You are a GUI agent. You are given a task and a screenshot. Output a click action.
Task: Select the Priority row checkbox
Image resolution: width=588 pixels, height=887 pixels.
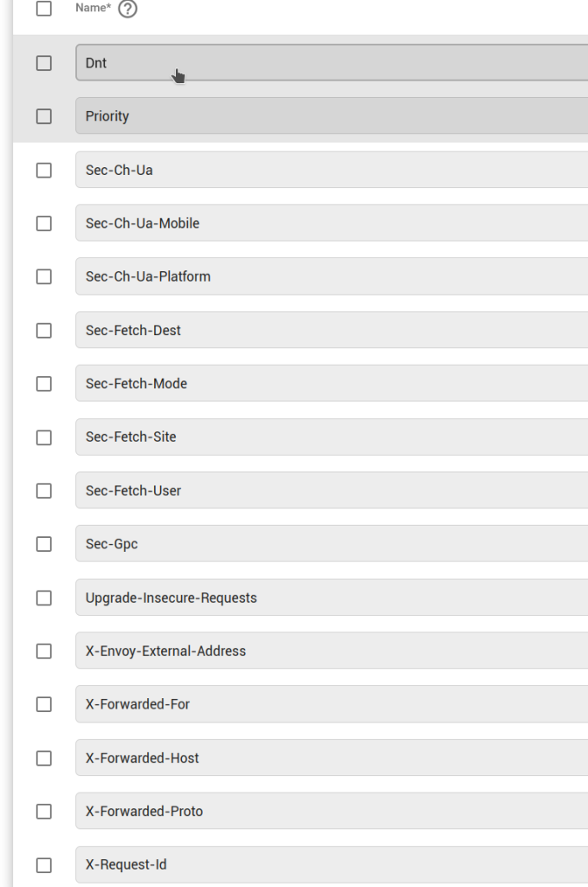pos(44,116)
